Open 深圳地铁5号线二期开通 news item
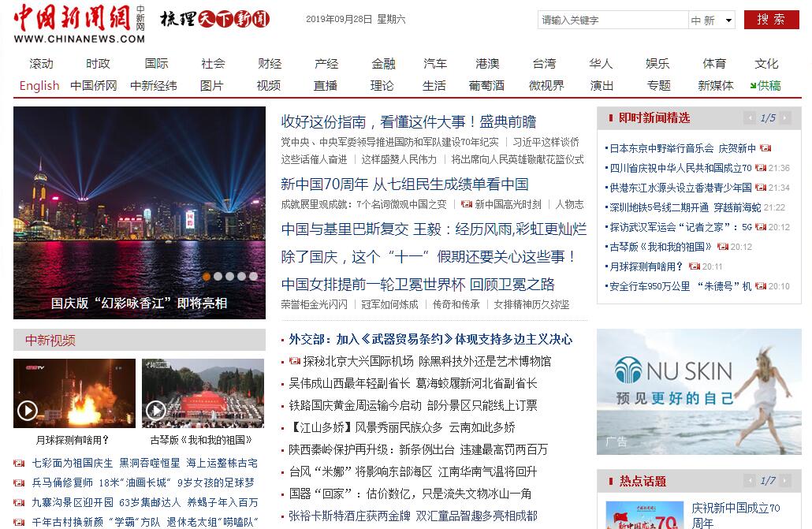Image resolution: width=812 pixels, height=529 pixels. 685,207
